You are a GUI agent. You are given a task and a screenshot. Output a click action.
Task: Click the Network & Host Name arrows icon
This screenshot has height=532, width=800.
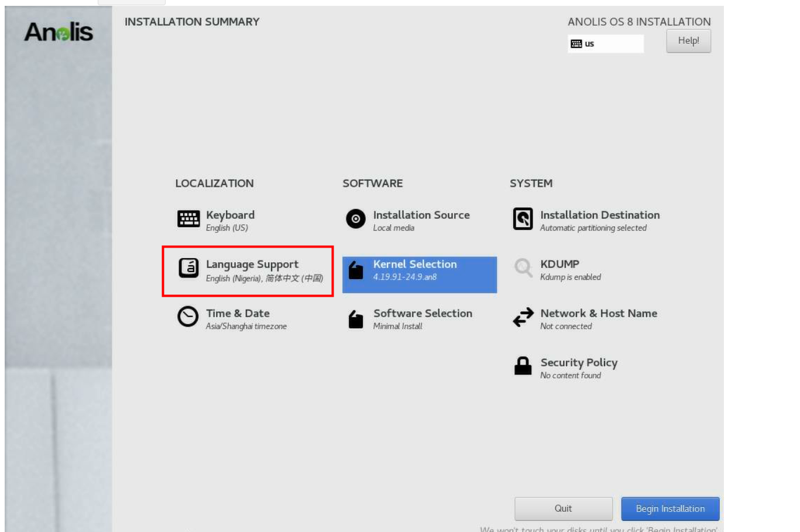[x=523, y=317]
